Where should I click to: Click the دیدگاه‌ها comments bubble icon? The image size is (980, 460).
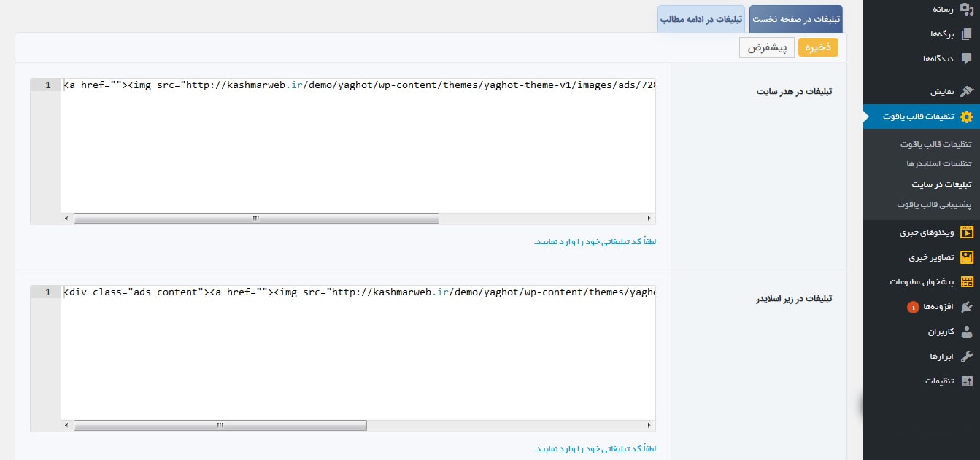(x=966, y=58)
